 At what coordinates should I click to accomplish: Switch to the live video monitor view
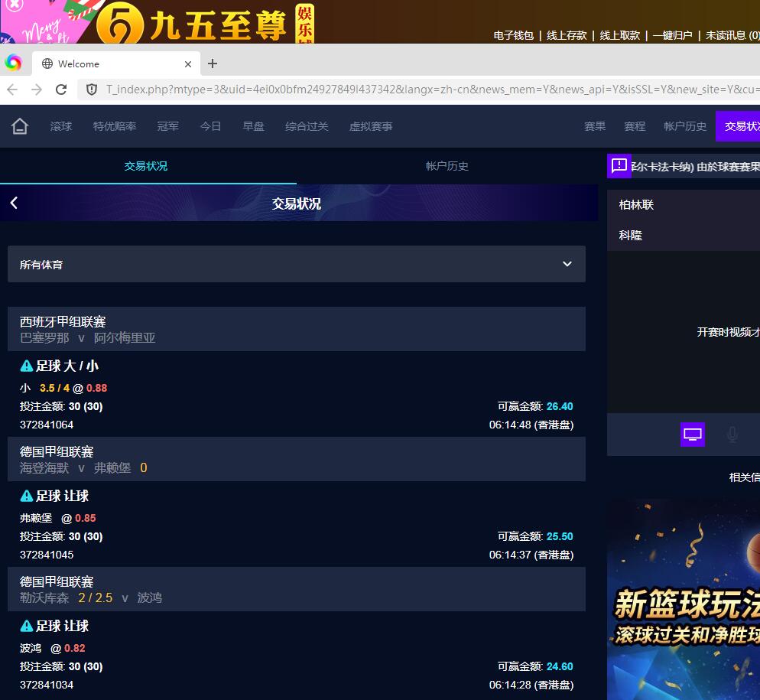pos(693,435)
